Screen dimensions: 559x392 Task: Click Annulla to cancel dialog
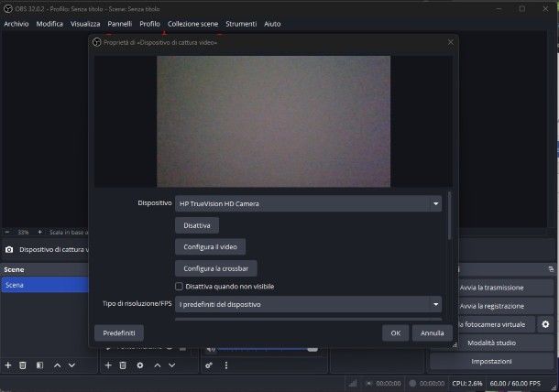coord(433,333)
